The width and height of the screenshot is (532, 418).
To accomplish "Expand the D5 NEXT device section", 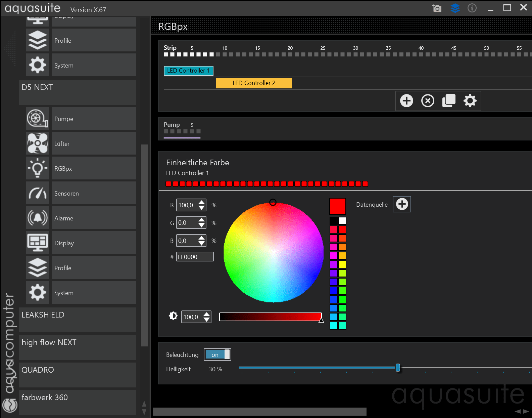I will 78,92.
